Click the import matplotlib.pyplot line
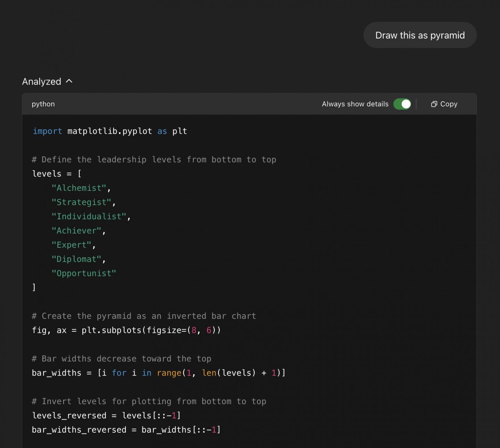Viewport: 500px width, 448px height. (110, 131)
